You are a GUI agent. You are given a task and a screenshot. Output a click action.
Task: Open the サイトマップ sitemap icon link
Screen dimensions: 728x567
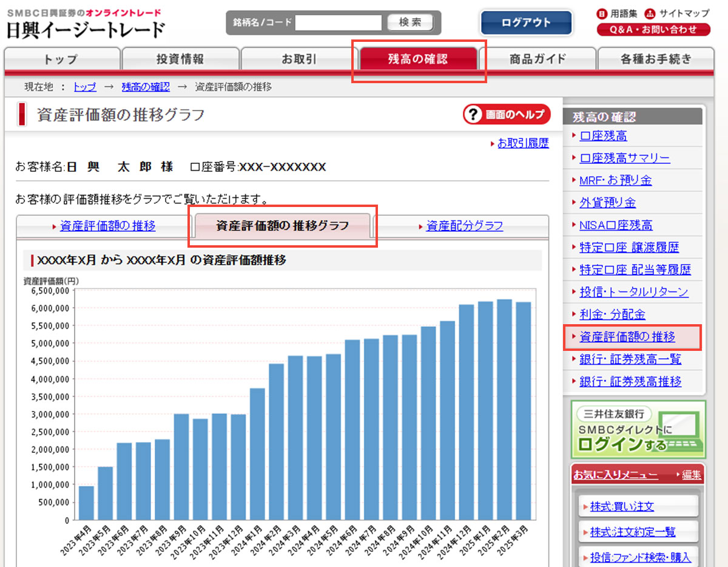pyautogui.click(x=677, y=13)
